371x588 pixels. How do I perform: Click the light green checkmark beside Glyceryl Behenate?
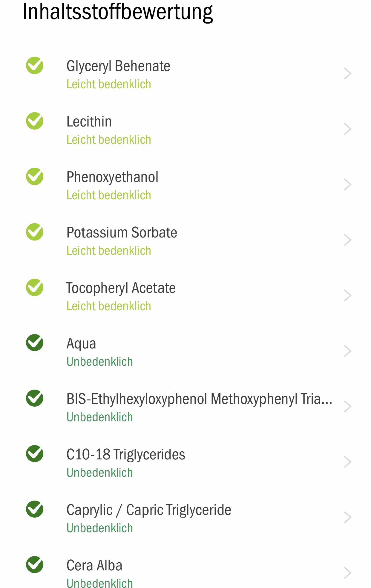point(35,65)
